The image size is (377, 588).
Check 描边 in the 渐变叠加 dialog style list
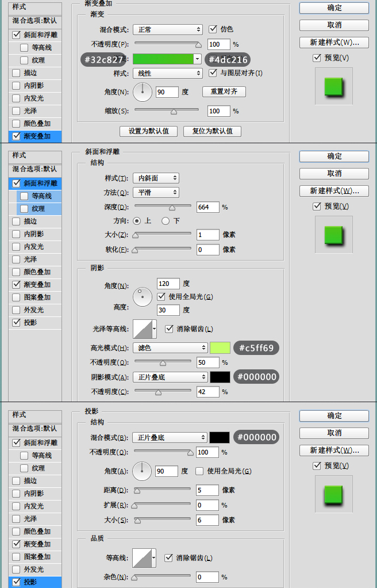(16, 72)
